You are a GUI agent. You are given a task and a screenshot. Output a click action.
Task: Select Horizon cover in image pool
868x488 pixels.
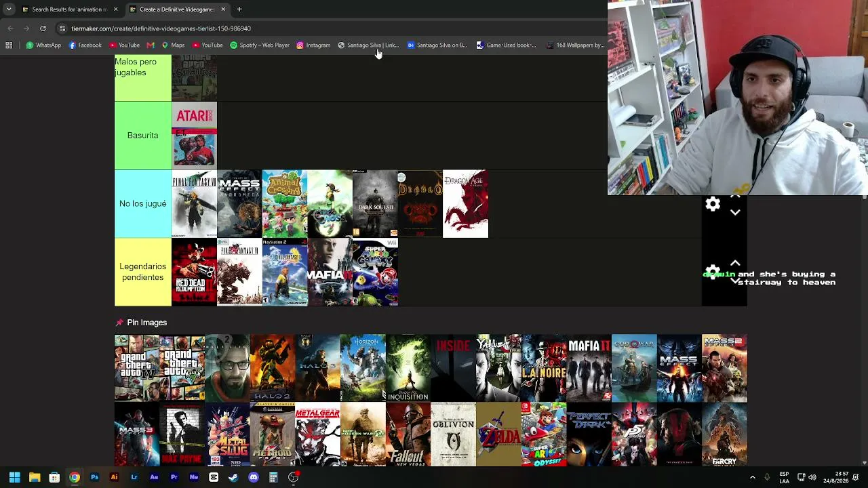point(363,368)
